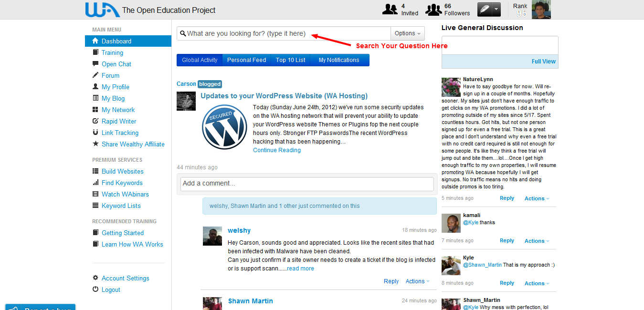Image resolution: width=644 pixels, height=310 pixels.
Task: Open the Secured WordPress post image
Action: point(225,127)
